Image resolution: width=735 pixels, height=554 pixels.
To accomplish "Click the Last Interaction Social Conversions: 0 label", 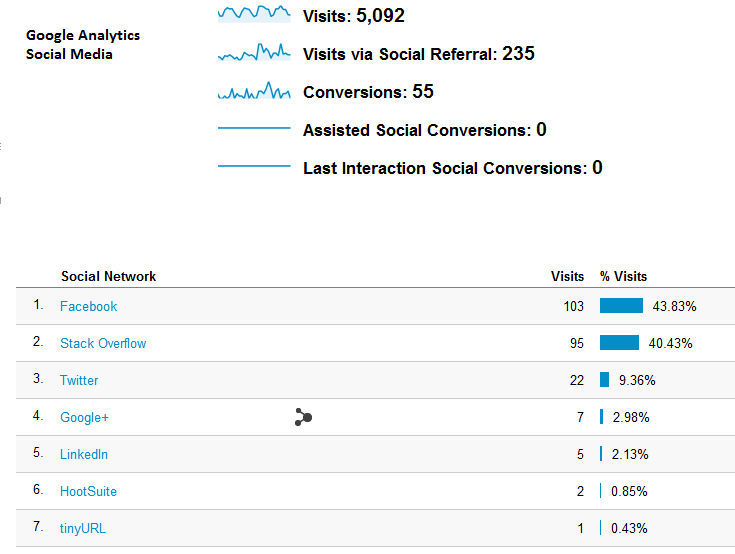I will pos(453,168).
